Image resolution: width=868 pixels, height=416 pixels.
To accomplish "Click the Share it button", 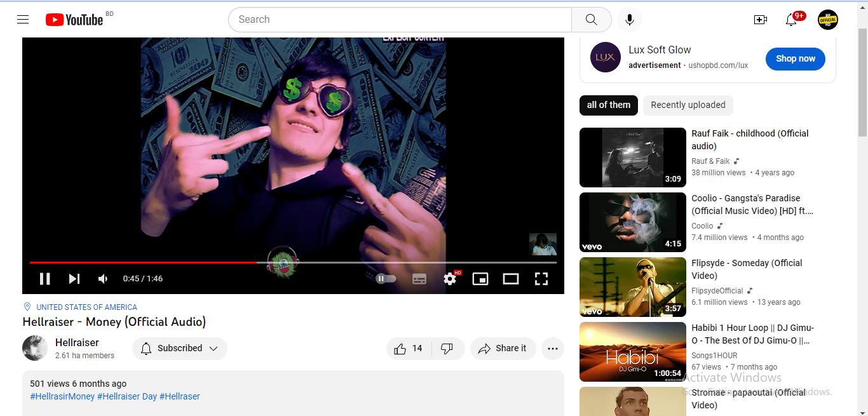I will [503, 349].
